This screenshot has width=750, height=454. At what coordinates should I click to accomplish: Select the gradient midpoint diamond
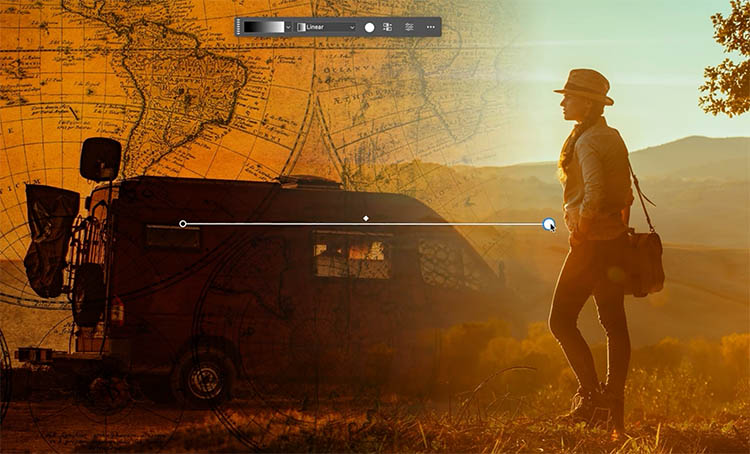366,217
